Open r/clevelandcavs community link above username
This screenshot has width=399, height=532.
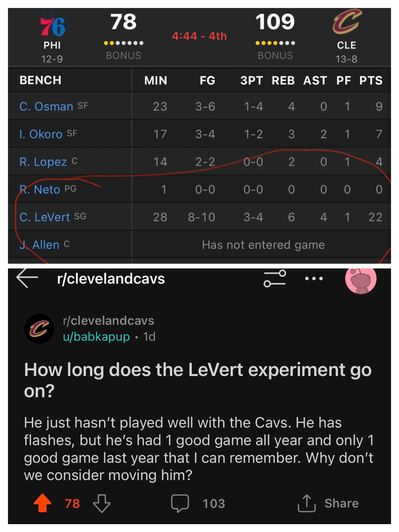tap(108, 321)
